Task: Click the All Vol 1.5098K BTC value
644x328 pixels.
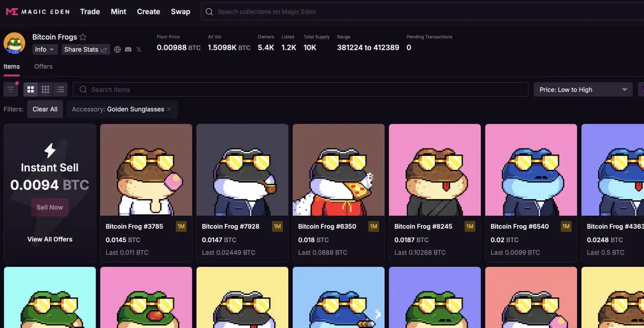Action: [229, 48]
